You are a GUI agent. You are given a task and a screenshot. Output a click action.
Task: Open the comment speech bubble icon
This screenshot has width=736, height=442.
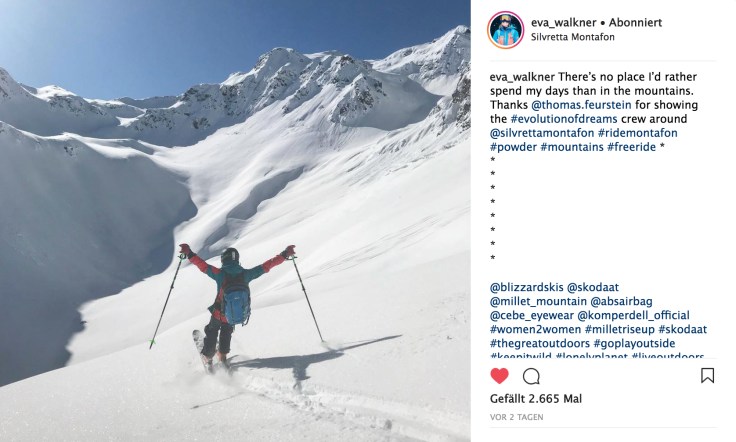tap(531, 376)
